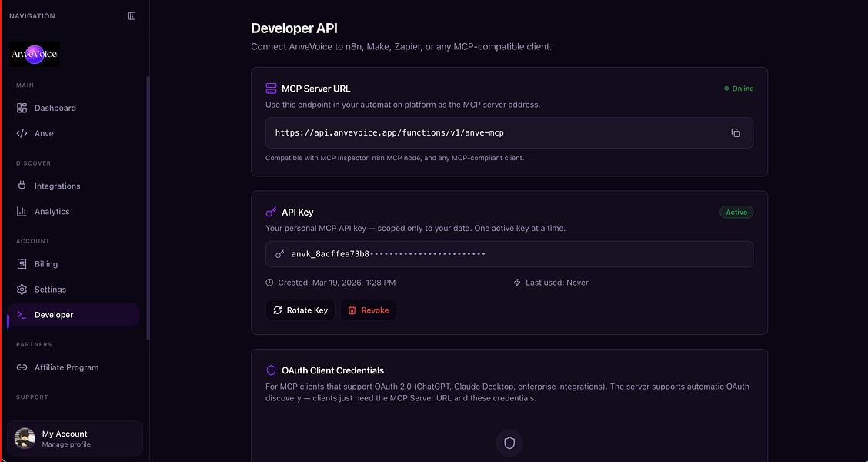Click the server icon beside MCP Server URL

pos(271,89)
